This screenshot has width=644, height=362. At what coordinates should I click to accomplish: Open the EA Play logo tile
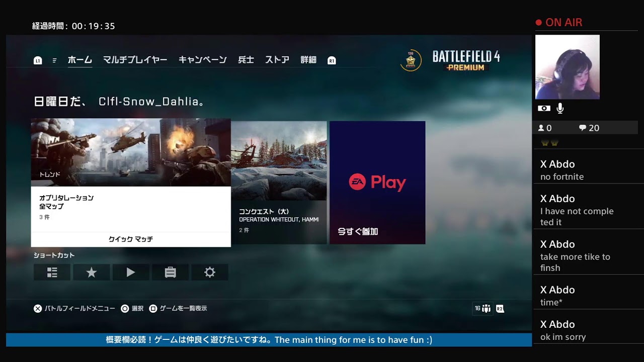click(x=377, y=182)
